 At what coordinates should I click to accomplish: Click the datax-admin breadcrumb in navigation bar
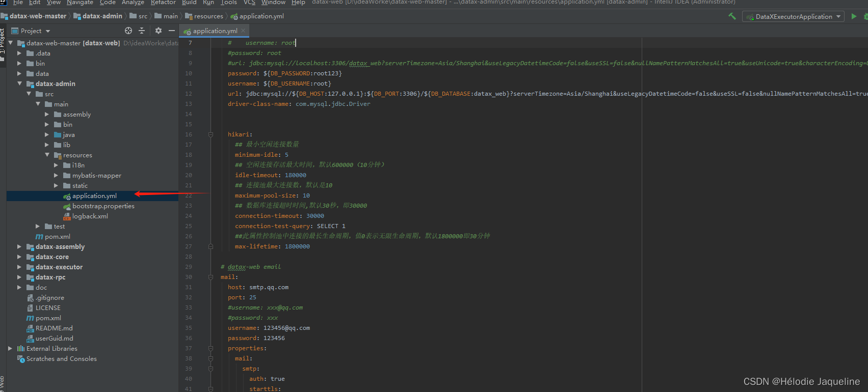point(102,16)
